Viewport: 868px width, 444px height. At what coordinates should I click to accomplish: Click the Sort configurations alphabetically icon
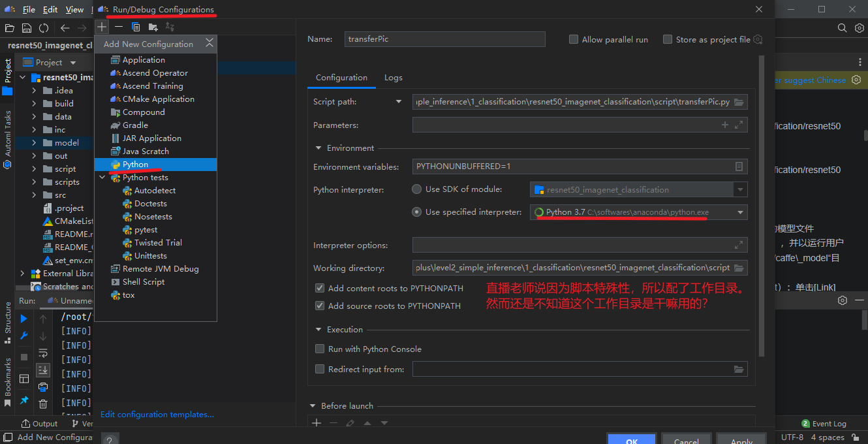(170, 27)
